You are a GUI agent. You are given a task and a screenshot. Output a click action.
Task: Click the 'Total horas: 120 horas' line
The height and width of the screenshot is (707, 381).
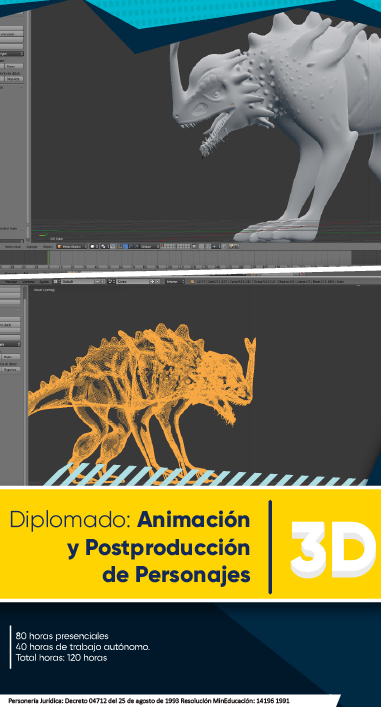(61, 658)
